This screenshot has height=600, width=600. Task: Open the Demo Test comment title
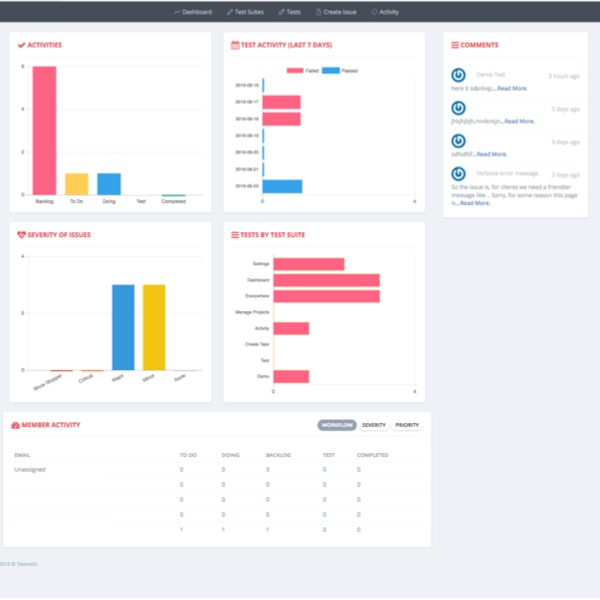pos(491,75)
